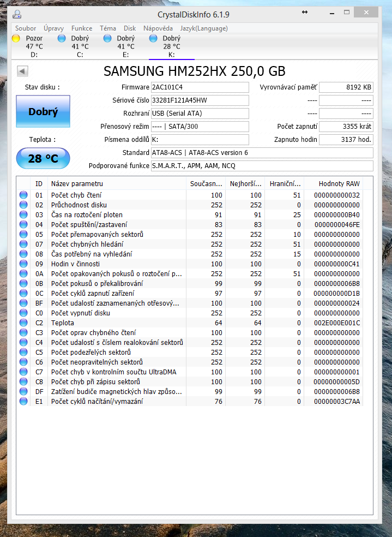Click the resize arrows icon in title bar

(x=305, y=13)
